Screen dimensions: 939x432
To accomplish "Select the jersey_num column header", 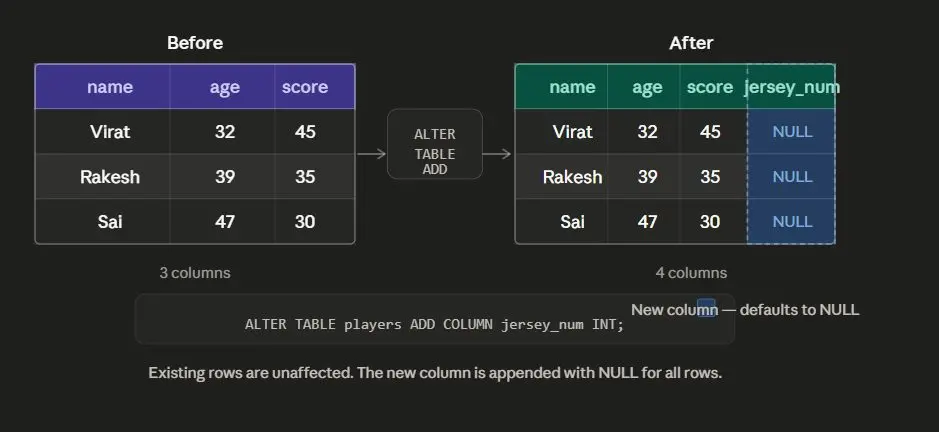I will (x=792, y=87).
